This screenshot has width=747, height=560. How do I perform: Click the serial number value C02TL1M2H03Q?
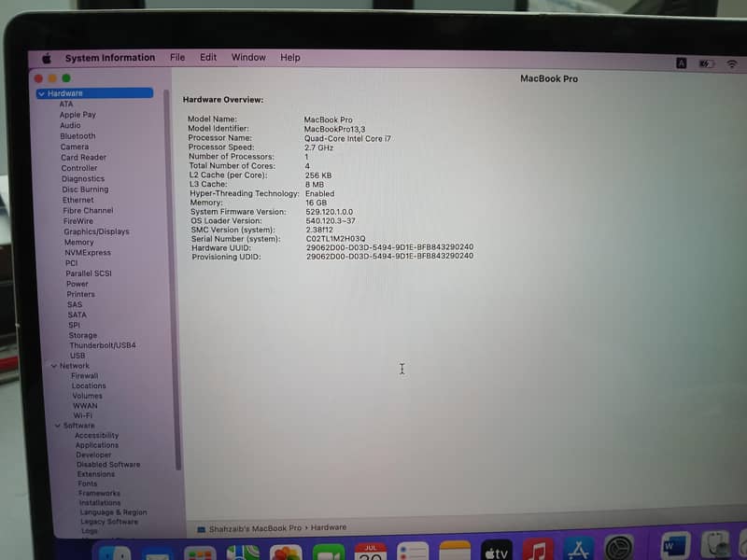click(x=336, y=239)
